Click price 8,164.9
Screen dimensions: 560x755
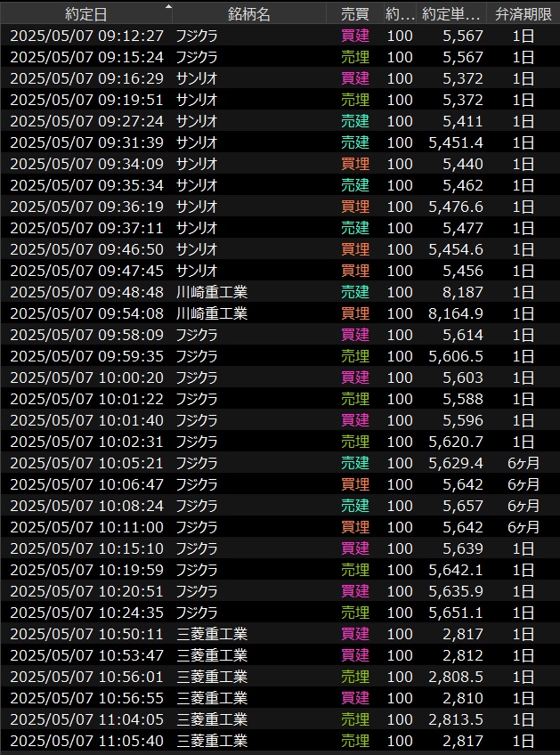point(456,313)
